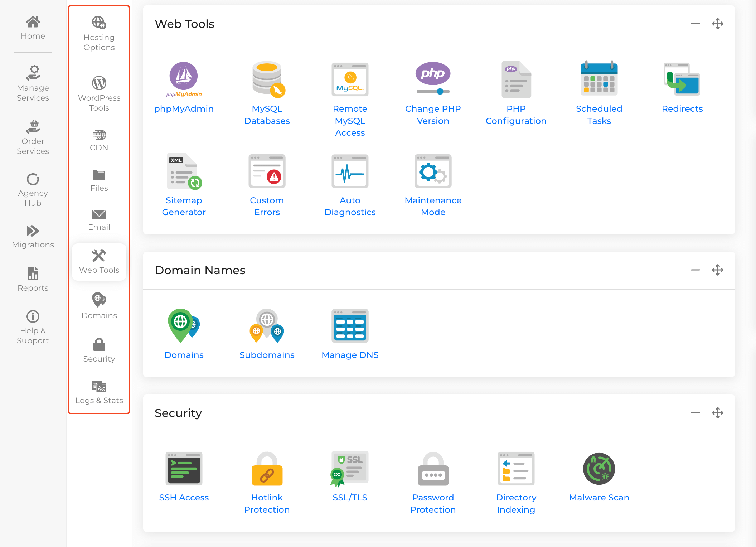Open Help & Support in sidebar

coord(33,328)
